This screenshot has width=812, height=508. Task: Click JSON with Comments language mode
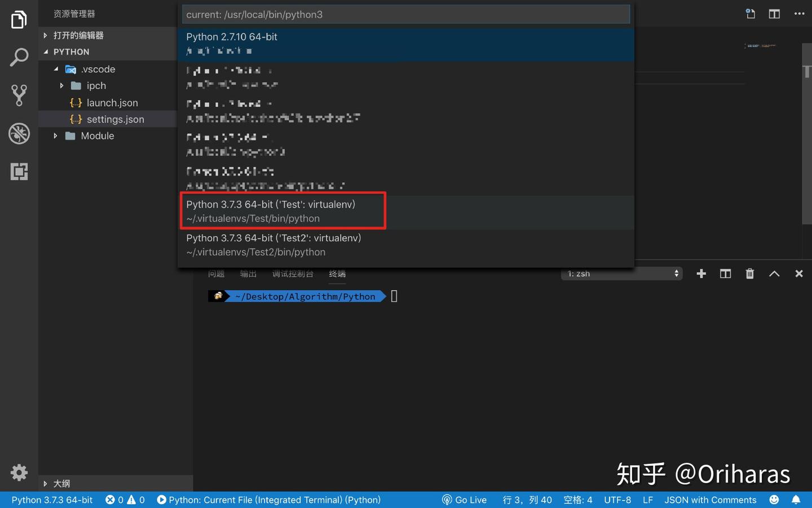point(710,500)
